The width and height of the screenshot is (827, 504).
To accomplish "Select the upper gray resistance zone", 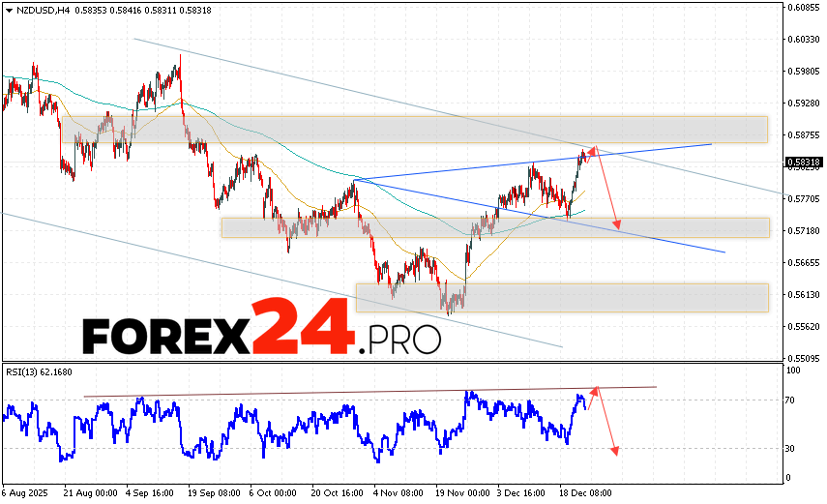I will point(416,130).
